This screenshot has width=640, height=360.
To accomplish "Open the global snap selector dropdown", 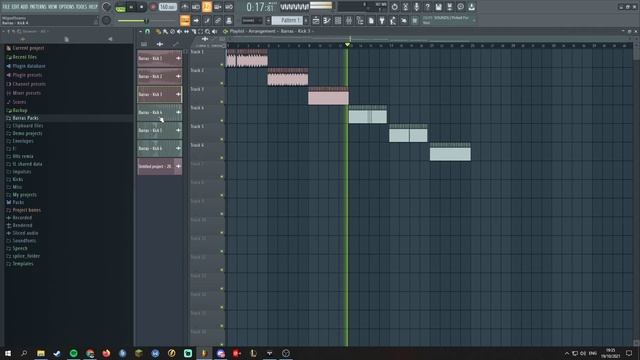I will [252, 20].
